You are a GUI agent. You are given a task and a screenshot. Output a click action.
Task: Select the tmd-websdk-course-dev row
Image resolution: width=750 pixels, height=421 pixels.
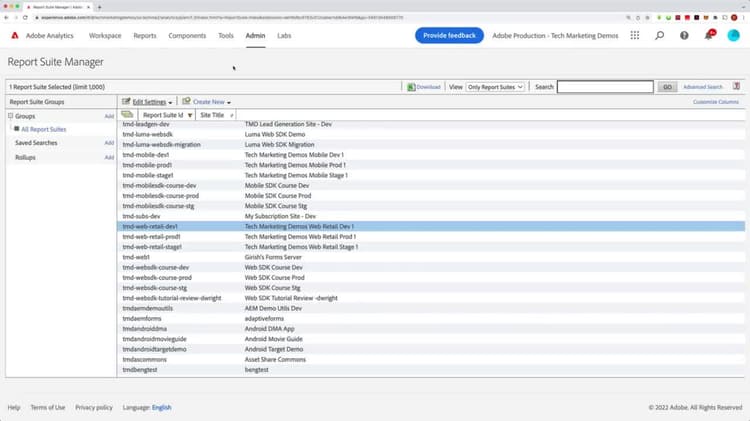[x=431, y=267]
